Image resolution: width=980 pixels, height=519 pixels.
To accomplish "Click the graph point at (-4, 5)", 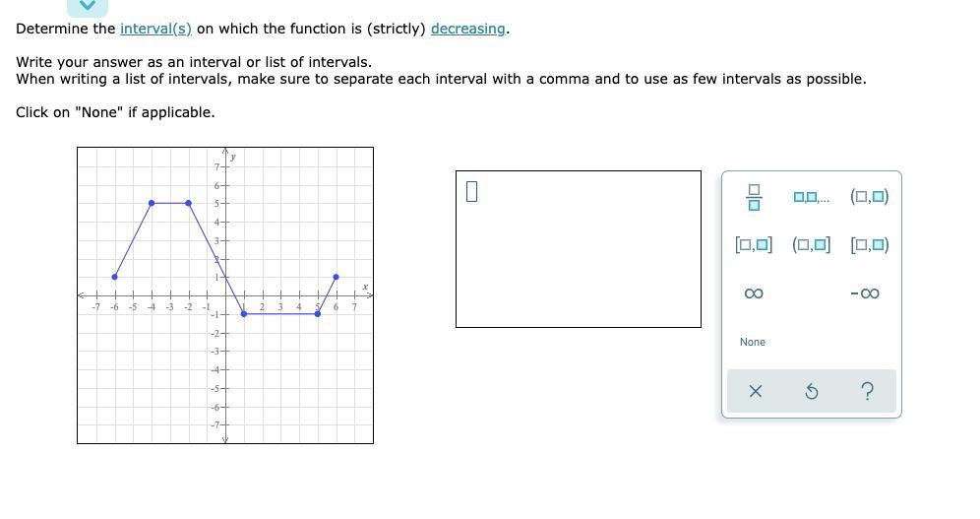I will tap(152, 203).
